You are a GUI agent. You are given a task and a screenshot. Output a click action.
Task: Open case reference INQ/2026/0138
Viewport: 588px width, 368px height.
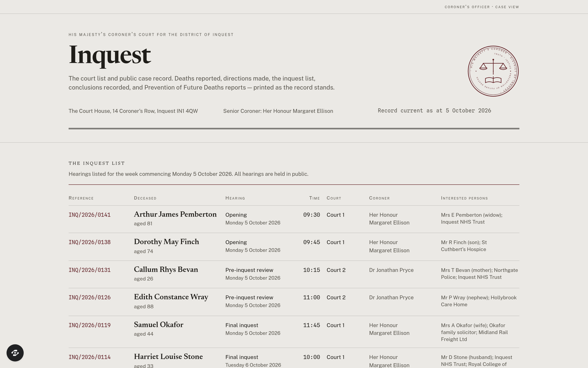point(89,242)
